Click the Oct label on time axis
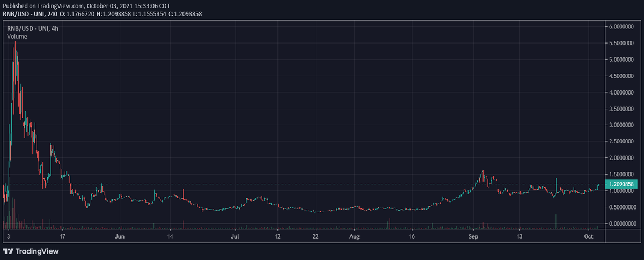This screenshot has width=644, height=260. pos(588,236)
